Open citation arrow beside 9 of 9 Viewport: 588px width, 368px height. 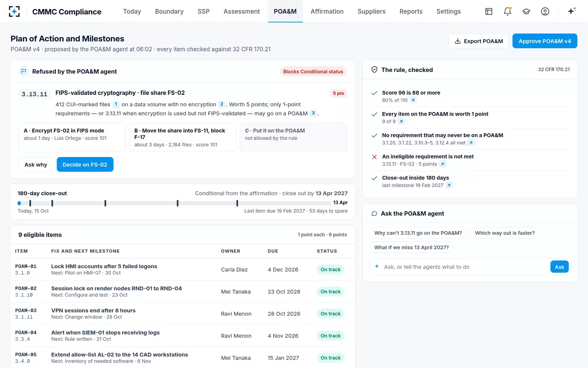coord(401,121)
